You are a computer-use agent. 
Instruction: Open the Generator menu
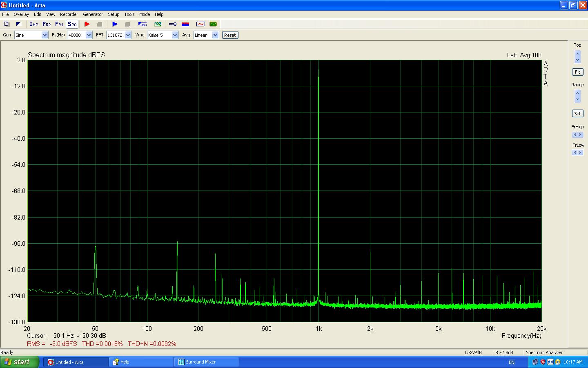tap(93, 14)
